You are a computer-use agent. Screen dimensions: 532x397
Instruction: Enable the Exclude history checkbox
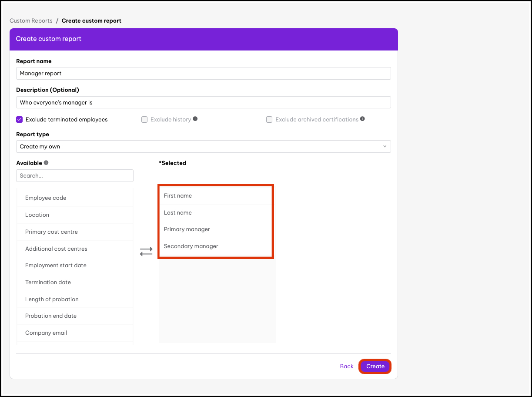point(144,119)
